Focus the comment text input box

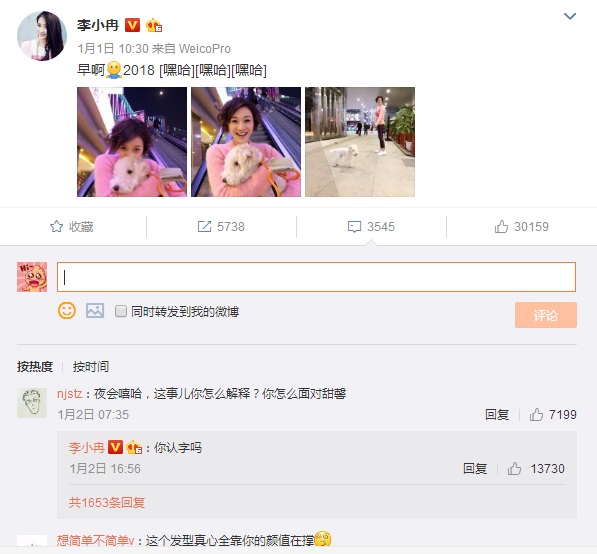(316, 277)
